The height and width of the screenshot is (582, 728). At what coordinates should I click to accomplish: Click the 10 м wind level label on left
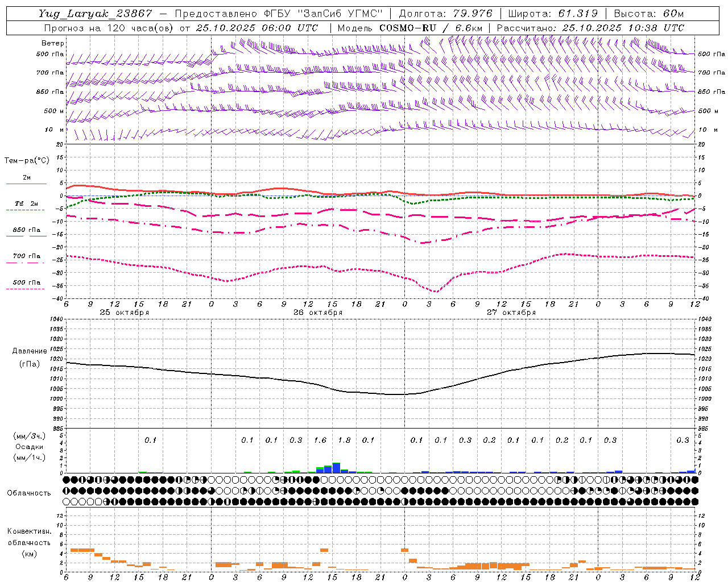[55, 130]
